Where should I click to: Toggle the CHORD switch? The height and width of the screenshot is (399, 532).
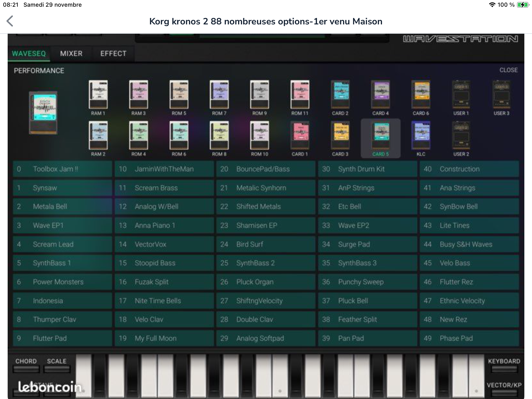click(x=26, y=369)
